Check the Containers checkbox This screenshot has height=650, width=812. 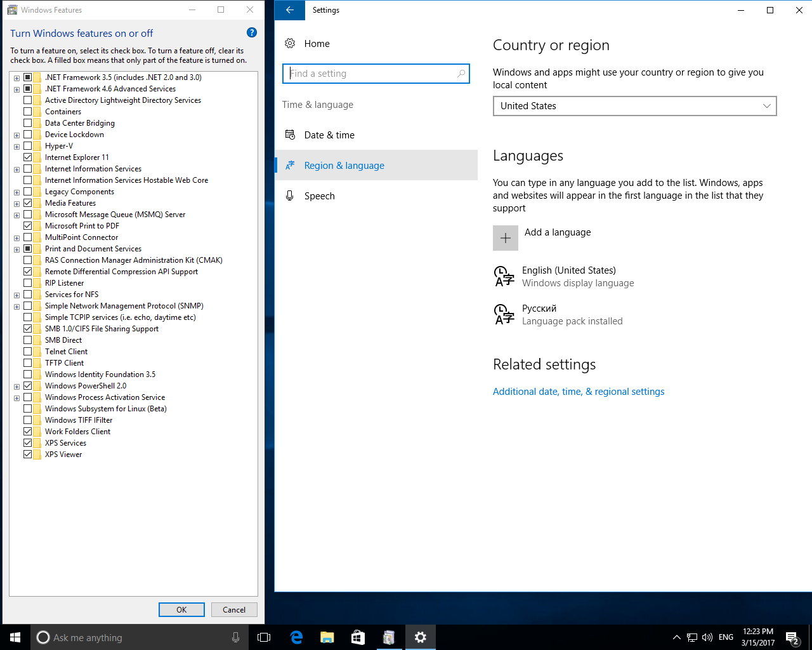pos(28,111)
